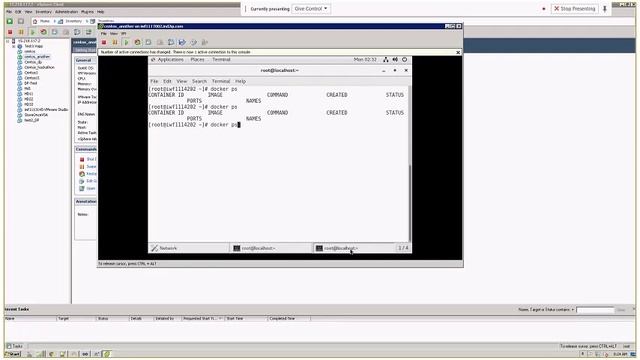
Task: Select the centos_another VM in inventory tree
Action: pos(37,57)
